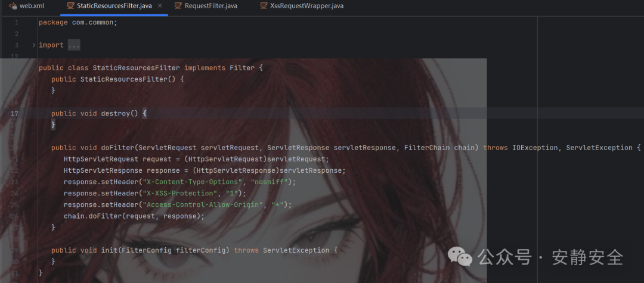Click the XssRequestWrapper.java class icon
This screenshot has height=283, width=644.
[x=264, y=6]
